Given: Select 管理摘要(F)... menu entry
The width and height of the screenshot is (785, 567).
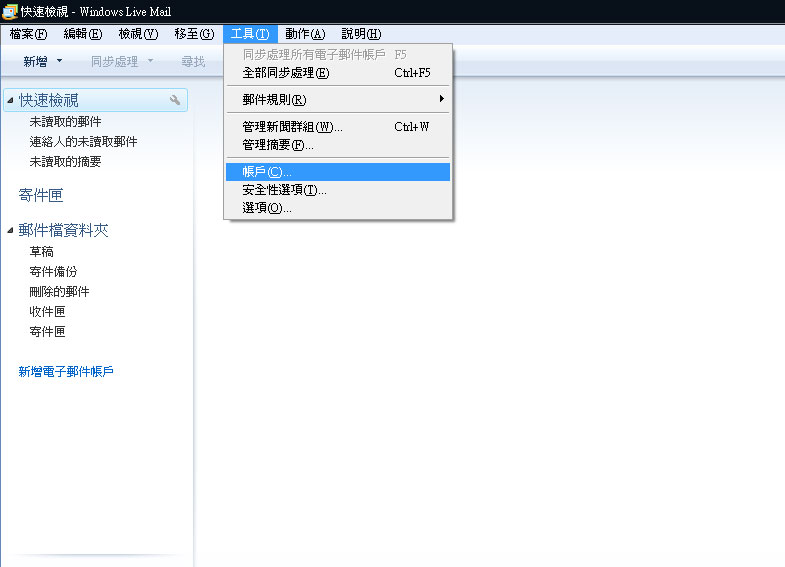Looking at the screenshot, I should 338,145.
